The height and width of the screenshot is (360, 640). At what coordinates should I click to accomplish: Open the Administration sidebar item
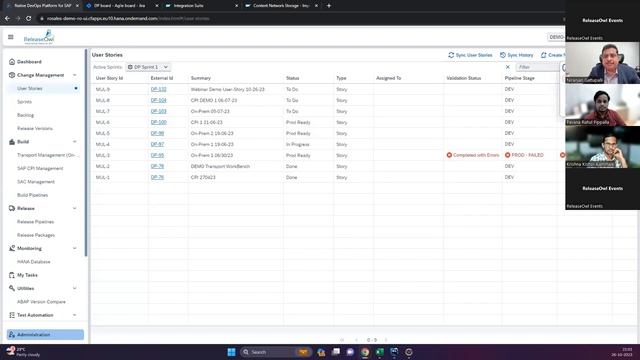(x=45, y=335)
